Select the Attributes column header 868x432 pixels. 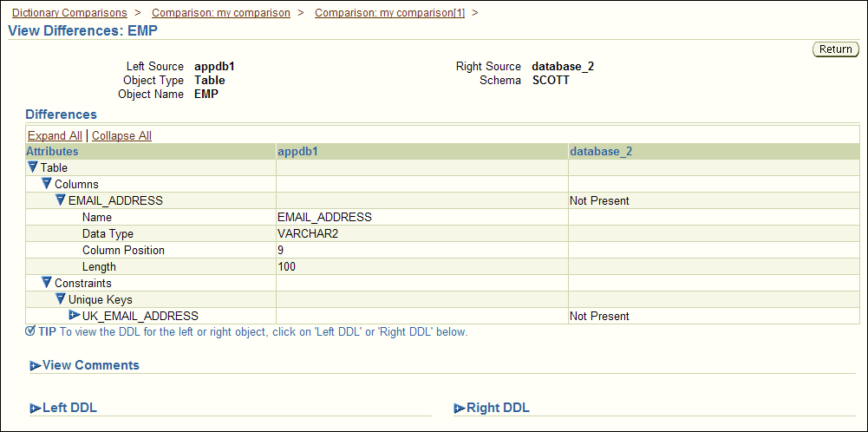53,151
